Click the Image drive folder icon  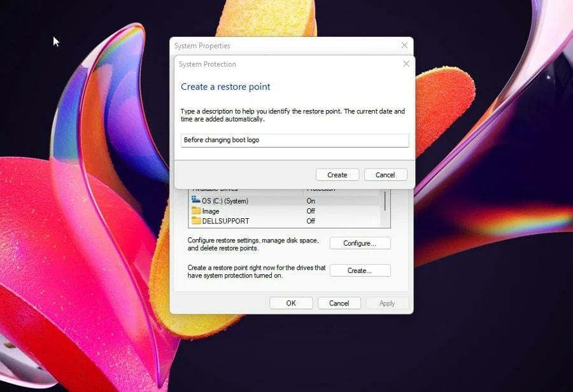[x=196, y=211]
